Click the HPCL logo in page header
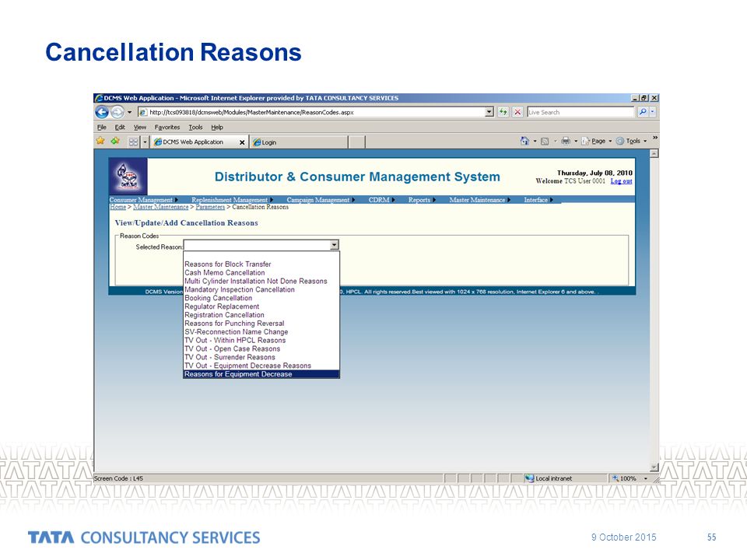 [128, 177]
